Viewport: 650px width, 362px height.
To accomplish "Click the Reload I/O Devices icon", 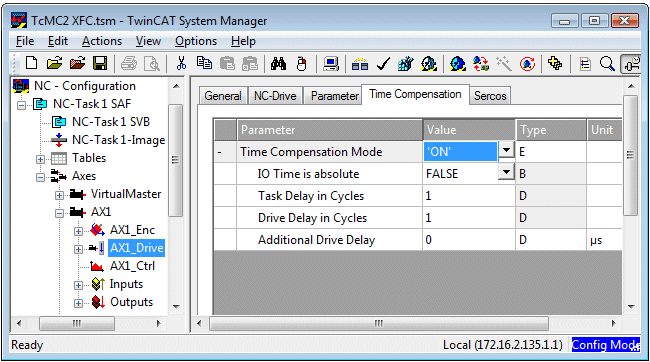I will point(480,63).
